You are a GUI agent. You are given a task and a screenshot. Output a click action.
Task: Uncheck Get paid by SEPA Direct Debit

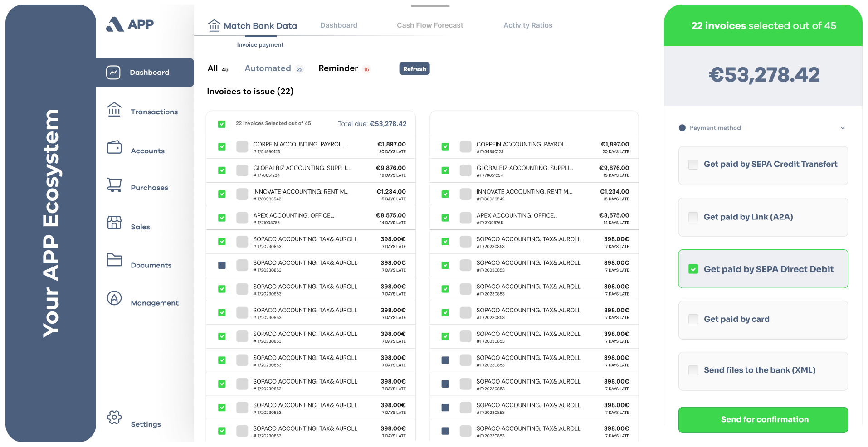click(693, 269)
